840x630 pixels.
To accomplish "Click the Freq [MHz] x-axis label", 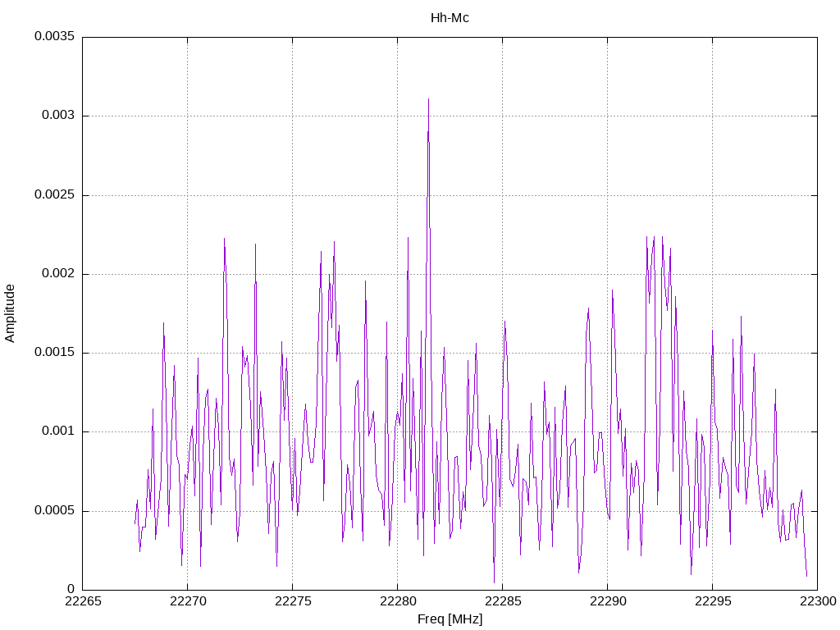I will [x=450, y=619].
